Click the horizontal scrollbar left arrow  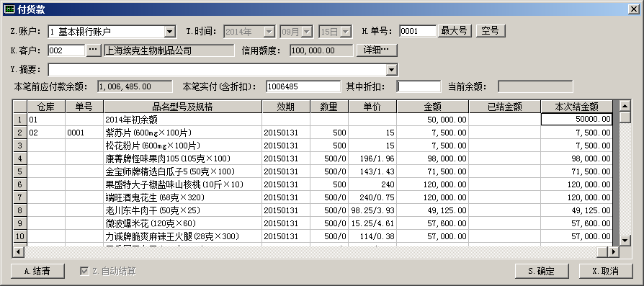click(x=18, y=251)
